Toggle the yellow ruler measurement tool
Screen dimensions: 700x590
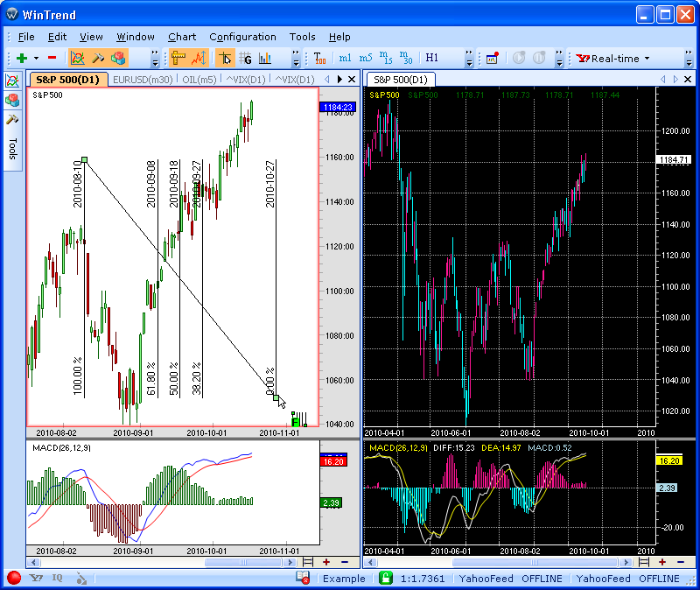[x=178, y=58]
